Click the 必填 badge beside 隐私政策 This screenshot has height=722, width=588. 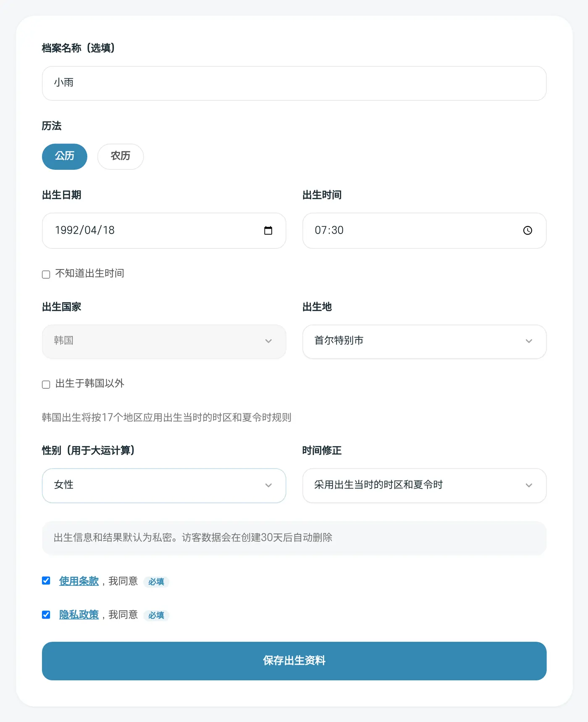click(156, 615)
